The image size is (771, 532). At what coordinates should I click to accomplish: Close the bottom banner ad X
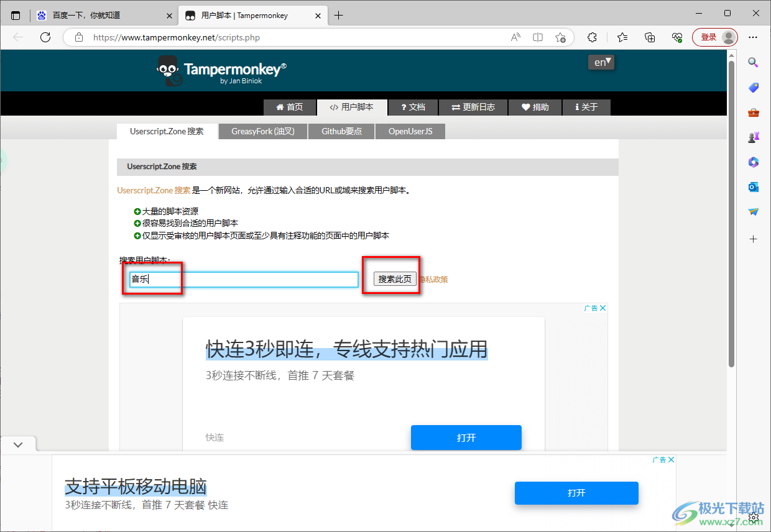pyautogui.click(x=671, y=459)
